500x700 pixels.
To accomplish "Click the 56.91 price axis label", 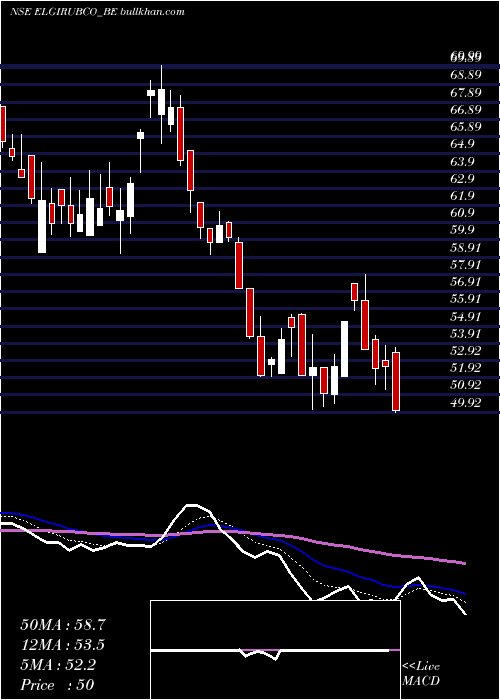I will click(466, 282).
